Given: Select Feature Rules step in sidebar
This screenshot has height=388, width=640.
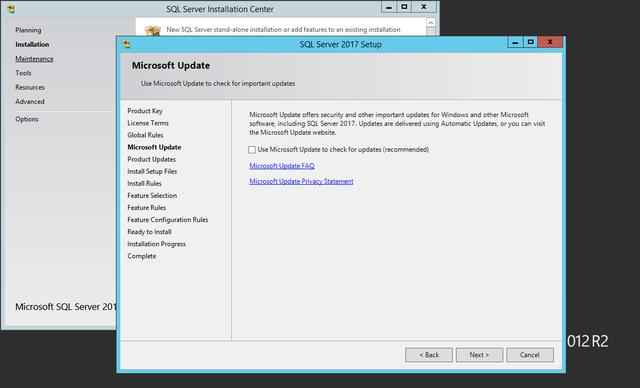Looking at the screenshot, I should pyautogui.click(x=147, y=208).
